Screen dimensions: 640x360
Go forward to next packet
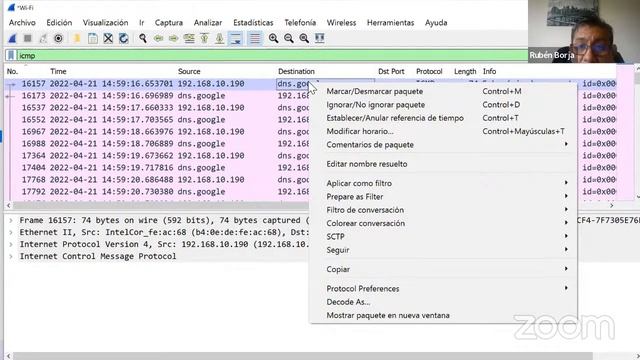[173, 38]
